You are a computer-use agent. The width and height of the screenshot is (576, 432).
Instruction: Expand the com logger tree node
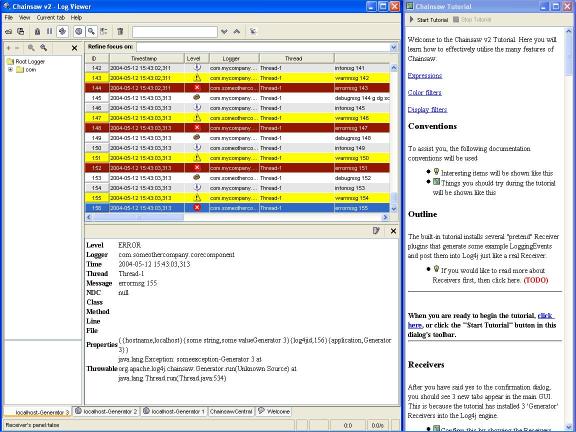coord(10,70)
